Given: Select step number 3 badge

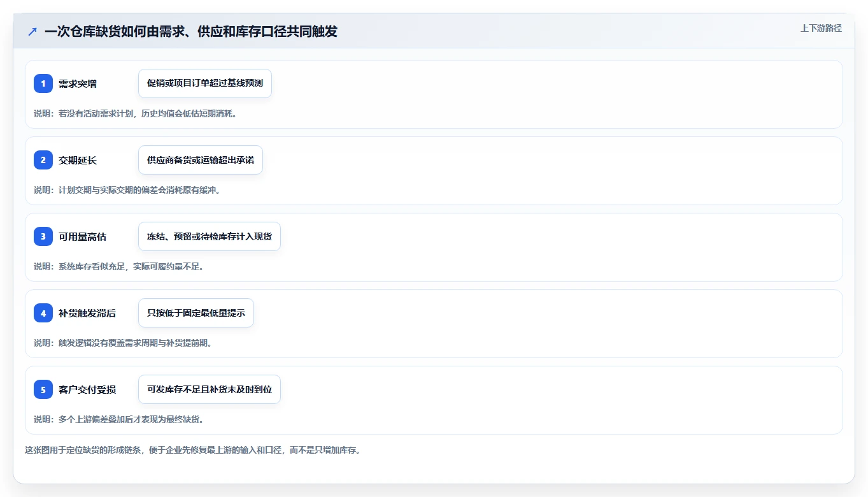Looking at the screenshot, I should point(43,236).
